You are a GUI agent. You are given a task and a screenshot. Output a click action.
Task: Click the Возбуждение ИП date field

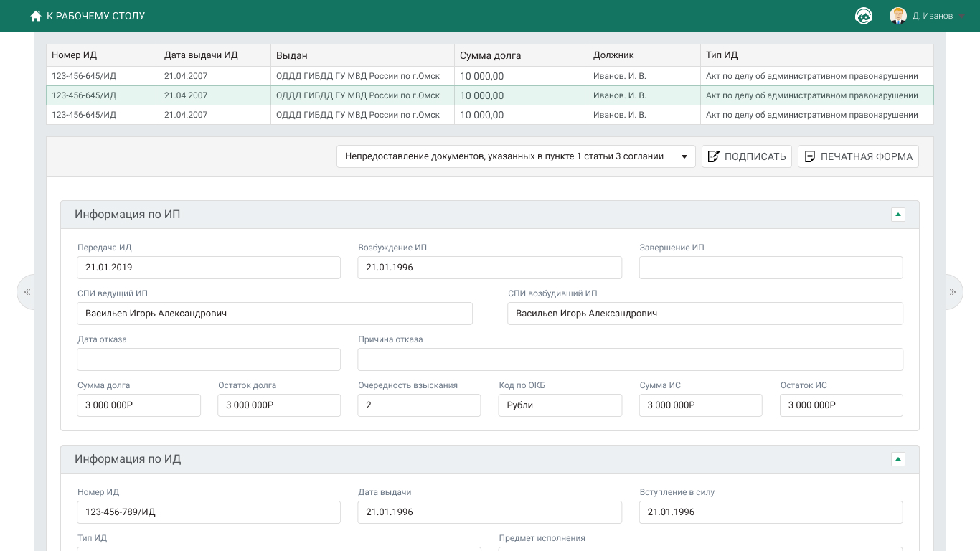(490, 268)
